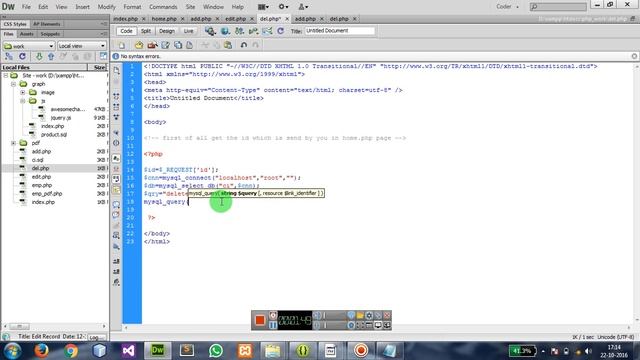Click the Open file folder icon
This screenshot has width=640, height=360.
(139, 45)
